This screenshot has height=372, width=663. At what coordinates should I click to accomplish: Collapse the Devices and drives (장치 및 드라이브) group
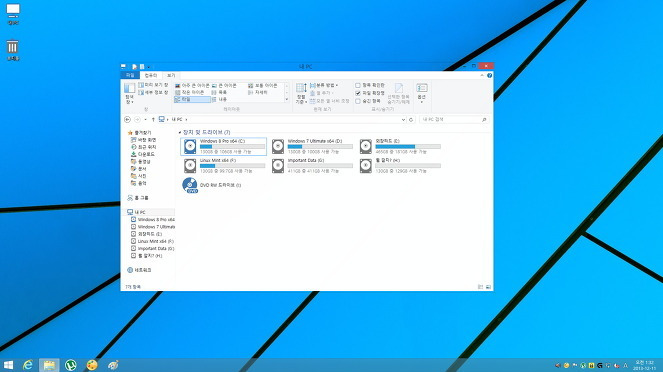(x=180, y=132)
